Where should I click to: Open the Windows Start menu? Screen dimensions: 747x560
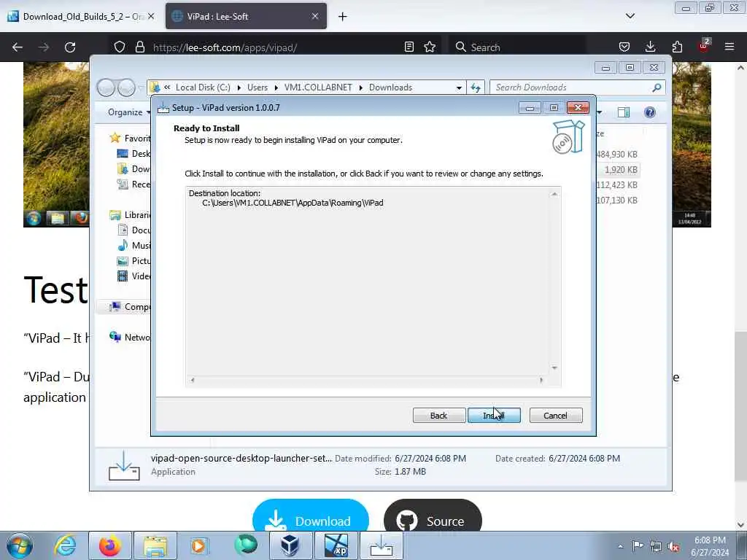(x=20, y=545)
